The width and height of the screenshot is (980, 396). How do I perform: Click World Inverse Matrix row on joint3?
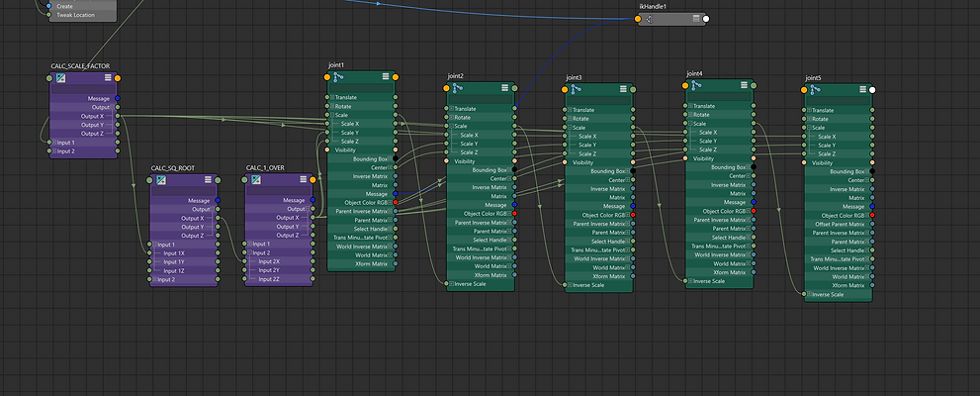pos(599,259)
